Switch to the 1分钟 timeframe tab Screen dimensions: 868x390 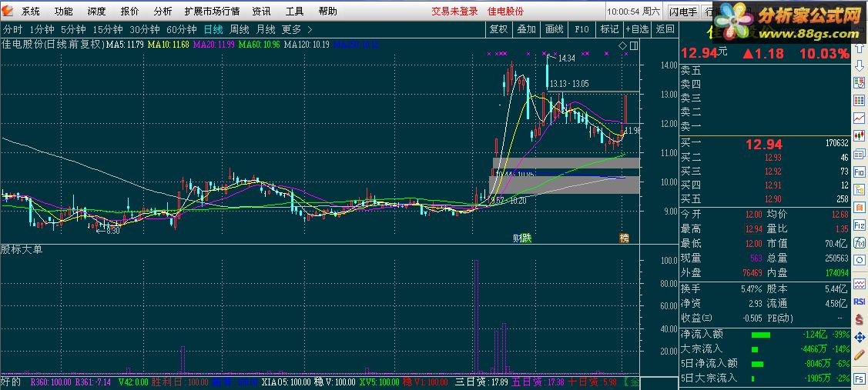(x=42, y=29)
